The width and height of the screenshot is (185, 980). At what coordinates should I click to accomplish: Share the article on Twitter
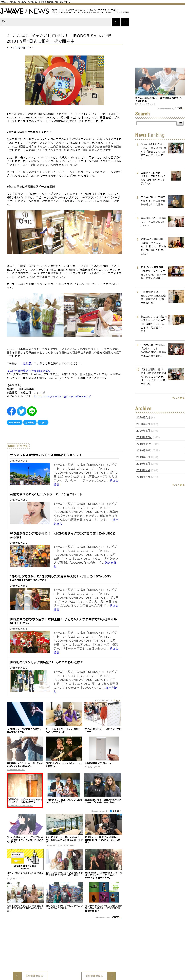click(22, 411)
